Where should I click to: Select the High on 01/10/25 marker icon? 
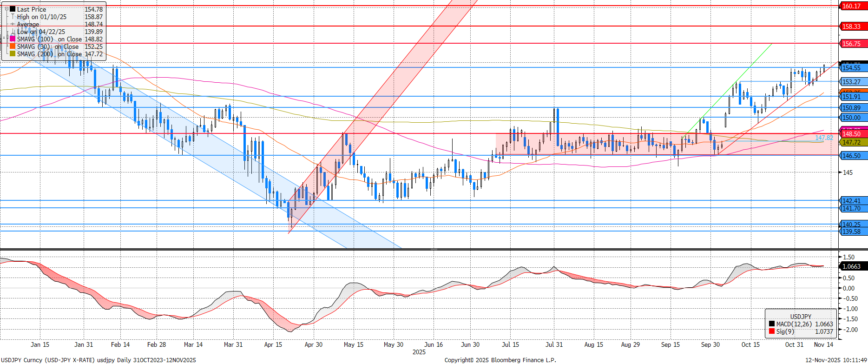pos(13,17)
